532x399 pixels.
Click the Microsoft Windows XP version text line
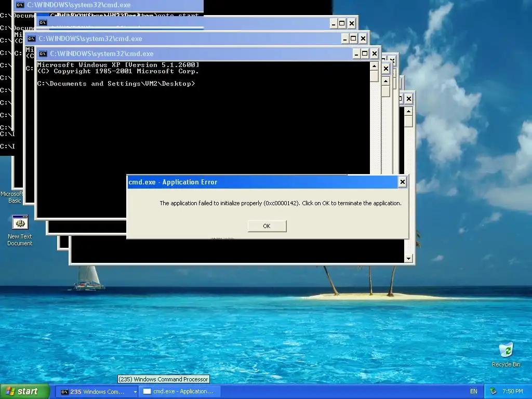(x=118, y=65)
